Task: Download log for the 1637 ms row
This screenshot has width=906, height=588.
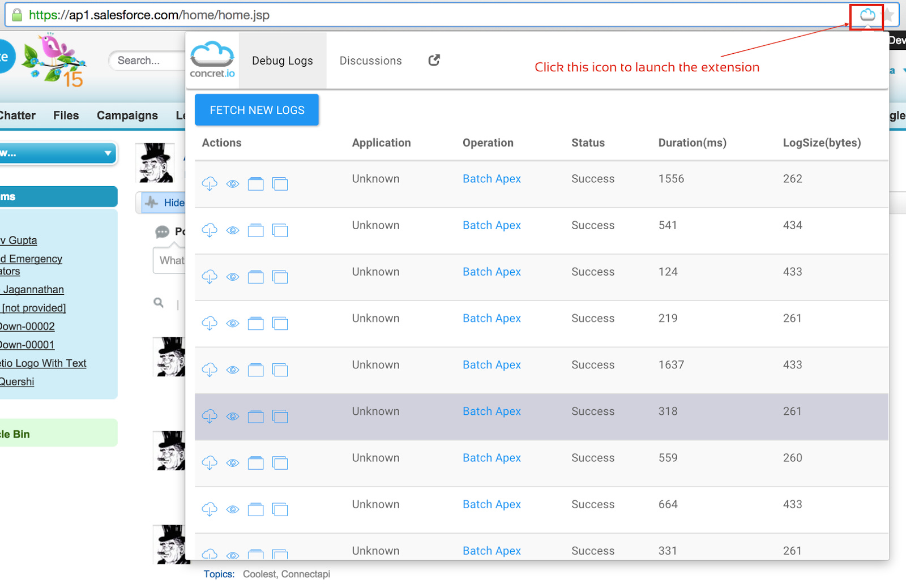Action: coord(210,370)
